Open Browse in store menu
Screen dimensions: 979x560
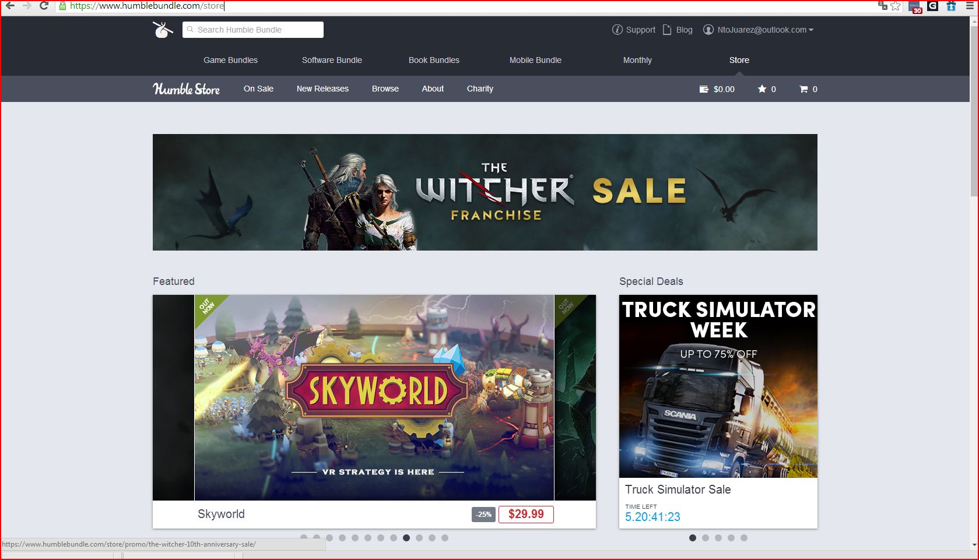pyautogui.click(x=385, y=89)
